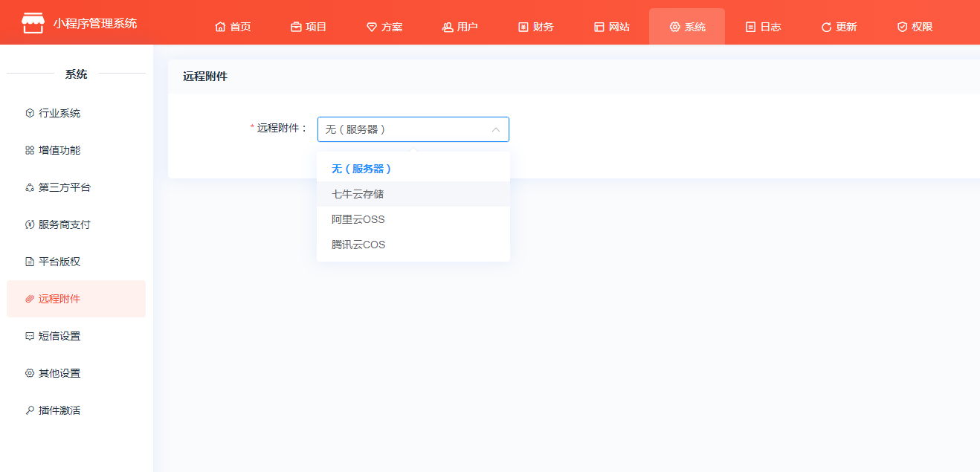Viewport: 980px width, 472px height.
Task: Click the message icon beside 短信设置
Action: [30, 336]
